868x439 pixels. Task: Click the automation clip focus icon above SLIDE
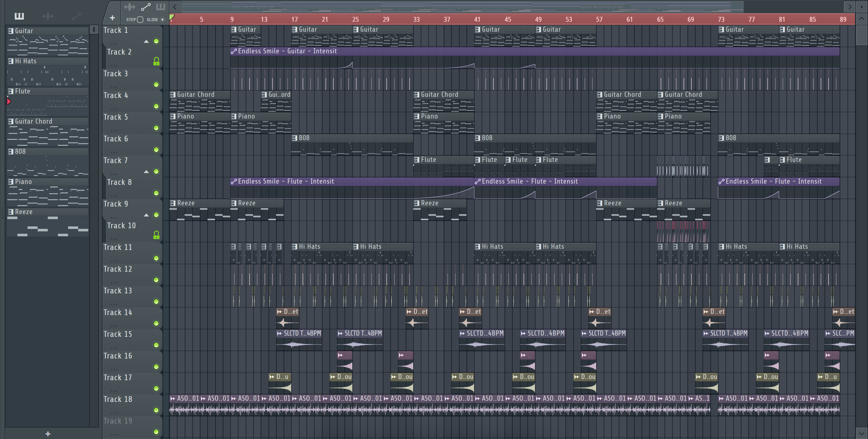pyautogui.click(x=146, y=7)
